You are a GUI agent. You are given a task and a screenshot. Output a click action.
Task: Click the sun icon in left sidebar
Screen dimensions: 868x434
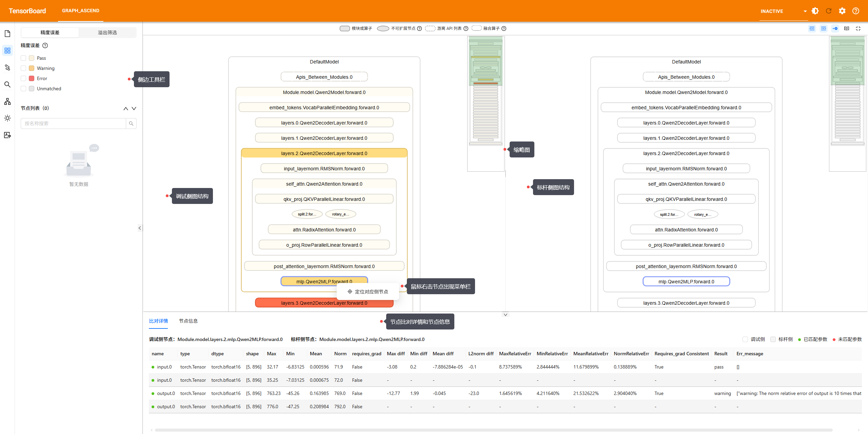(7, 118)
